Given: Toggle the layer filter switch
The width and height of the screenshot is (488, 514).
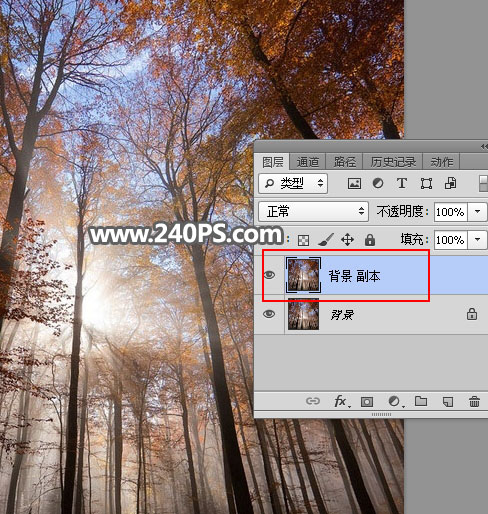Looking at the screenshot, I should click(483, 183).
